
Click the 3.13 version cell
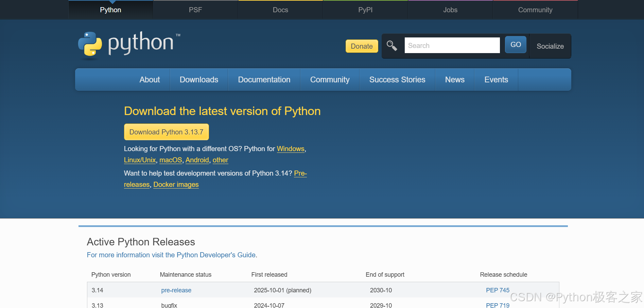coord(97,305)
